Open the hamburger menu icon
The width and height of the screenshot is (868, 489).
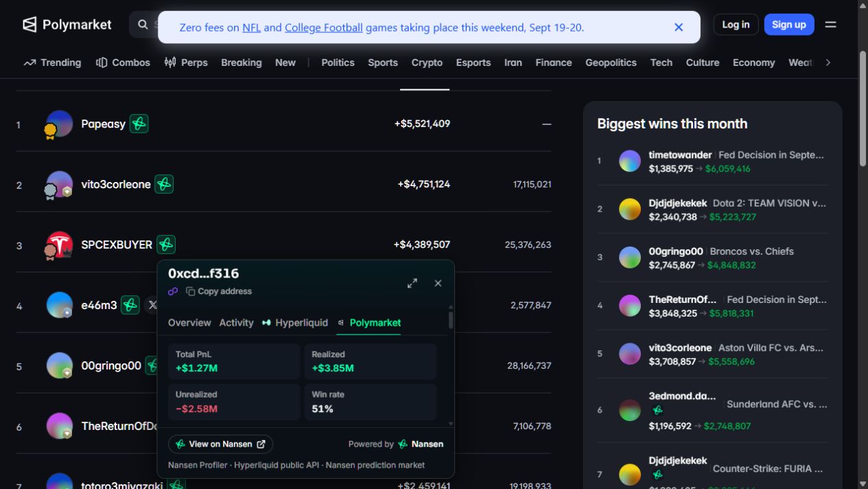click(830, 25)
